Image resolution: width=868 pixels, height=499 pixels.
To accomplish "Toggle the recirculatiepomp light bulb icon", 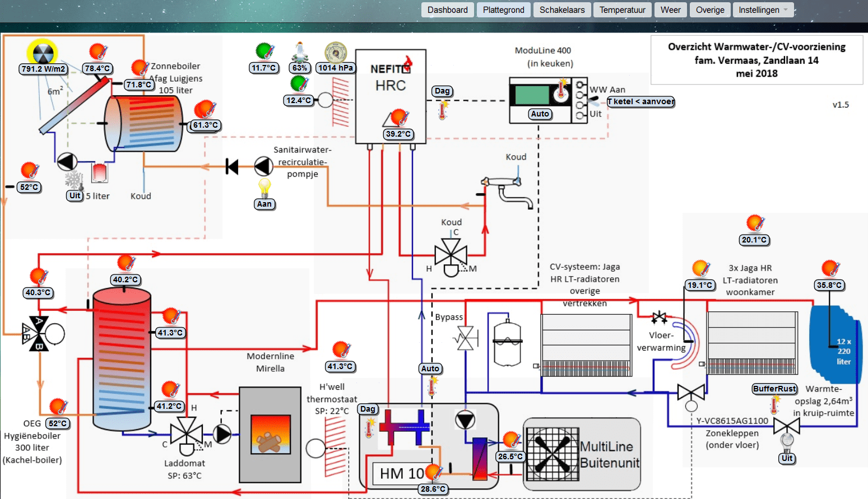I will pos(264,187).
